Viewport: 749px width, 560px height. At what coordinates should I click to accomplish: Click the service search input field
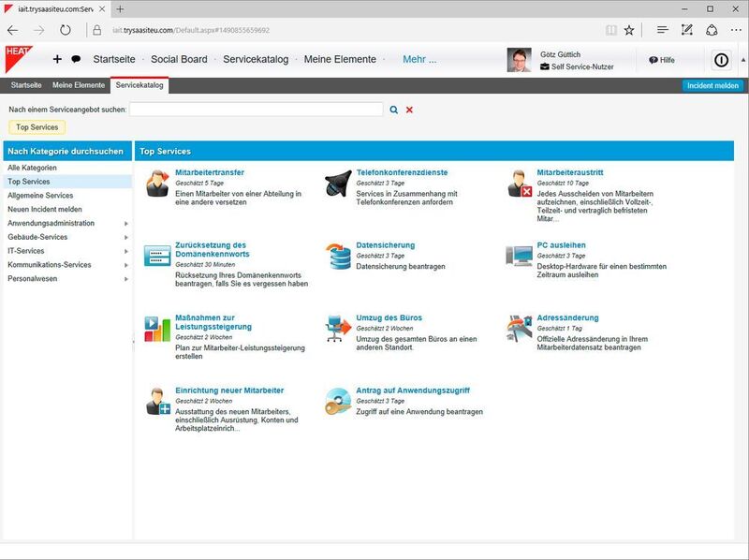256,110
